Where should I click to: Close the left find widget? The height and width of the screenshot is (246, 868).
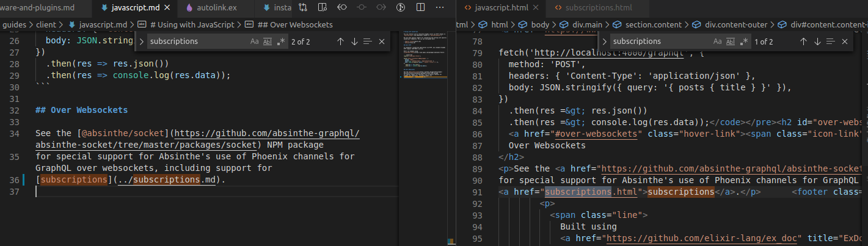tap(382, 42)
